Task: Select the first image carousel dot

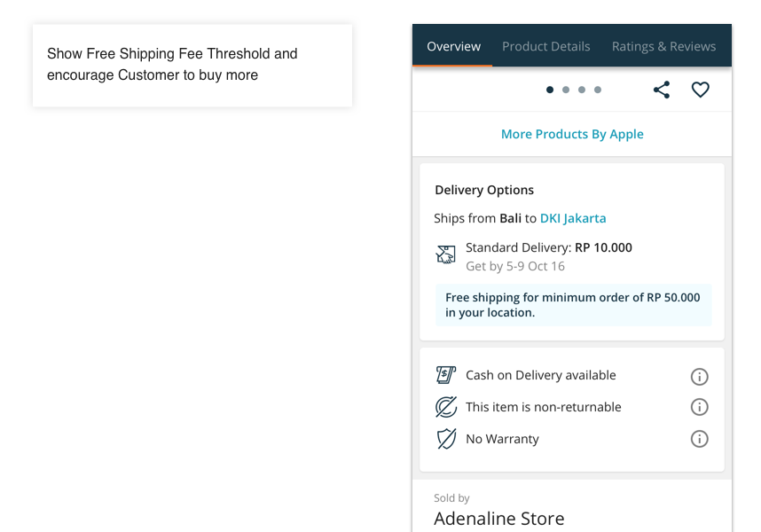Action: (x=550, y=90)
